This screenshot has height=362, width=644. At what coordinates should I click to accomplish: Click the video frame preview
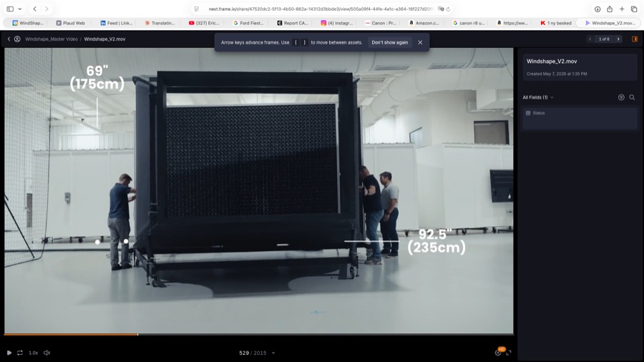pyautogui.click(x=259, y=190)
